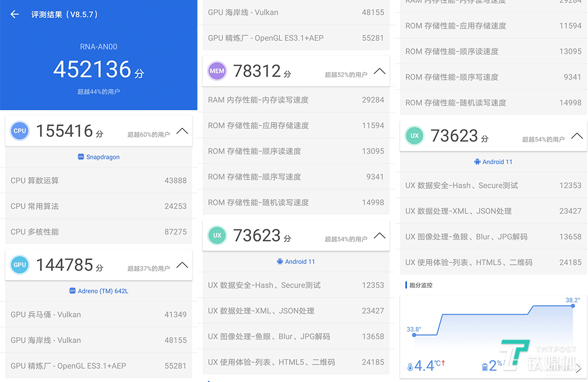Collapse the UX section in the screen with MEM
The image size is (588, 382).
pyautogui.click(x=379, y=236)
